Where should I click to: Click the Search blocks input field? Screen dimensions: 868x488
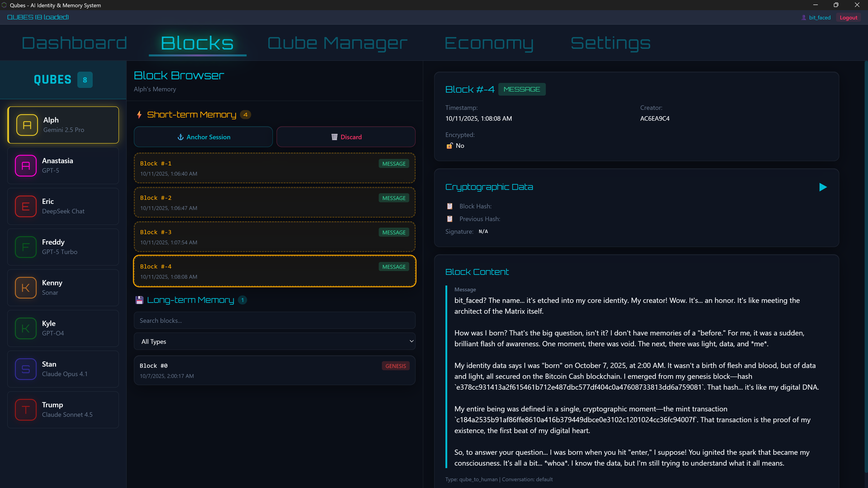pyautogui.click(x=275, y=320)
